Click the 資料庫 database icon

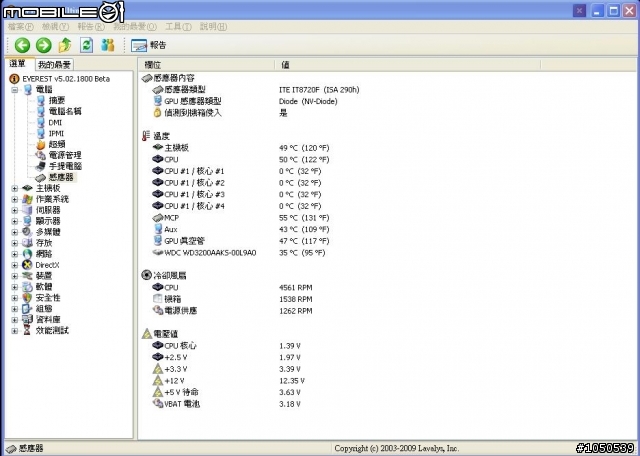(27, 320)
